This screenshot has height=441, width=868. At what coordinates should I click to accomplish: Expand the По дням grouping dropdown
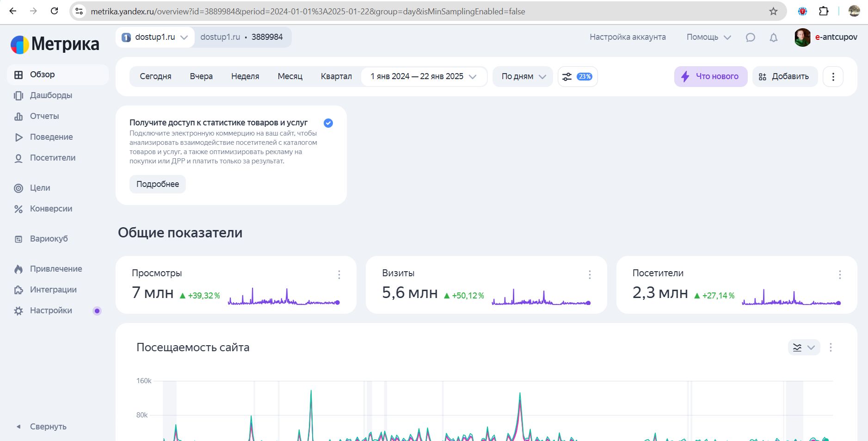(x=523, y=77)
